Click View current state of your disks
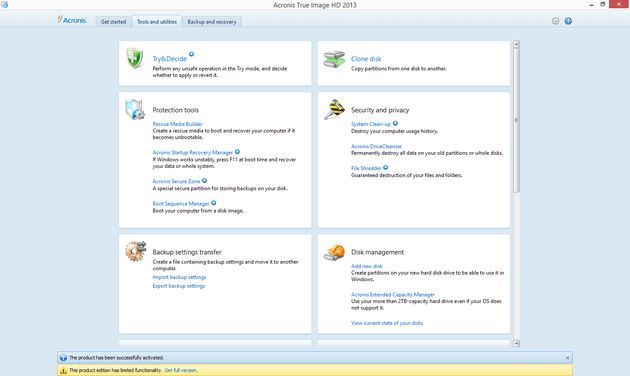The image size is (630, 376). coord(387,323)
